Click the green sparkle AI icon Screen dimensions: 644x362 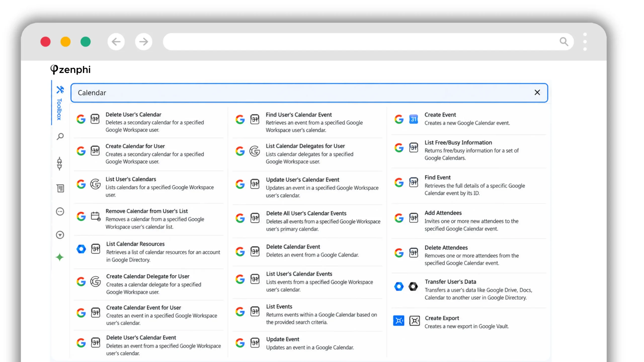tap(60, 257)
